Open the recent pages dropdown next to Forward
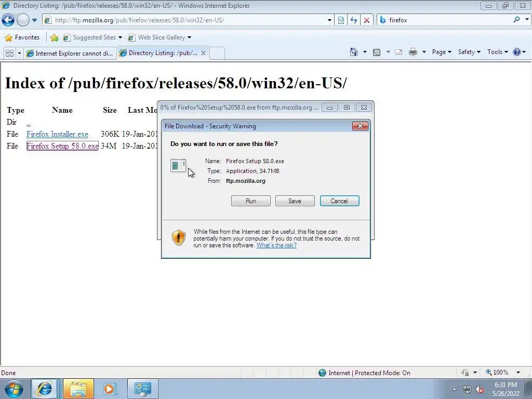 [34, 20]
